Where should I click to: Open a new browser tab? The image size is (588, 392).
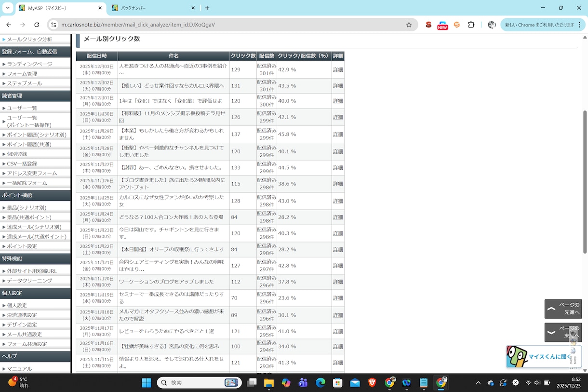tap(207, 8)
